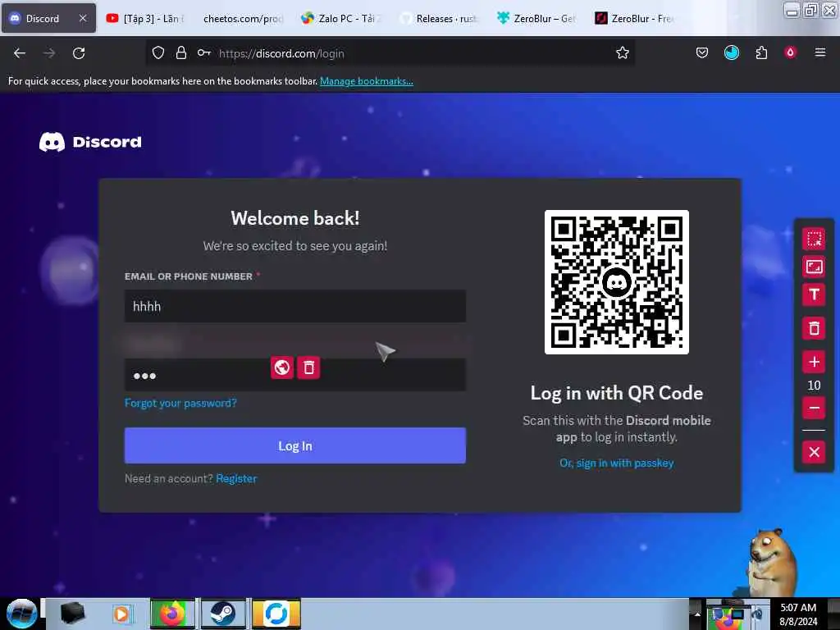The width and height of the screenshot is (840, 630).
Task: Click the red droplet extension icon
Action: tap(790, 52)
